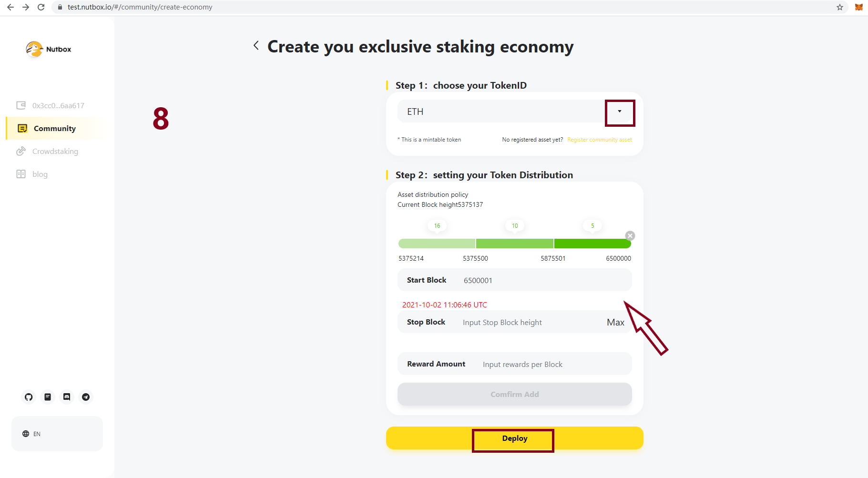Follow the Register community asset link
The image size is (868, 478).
click(x=599, y=140)
